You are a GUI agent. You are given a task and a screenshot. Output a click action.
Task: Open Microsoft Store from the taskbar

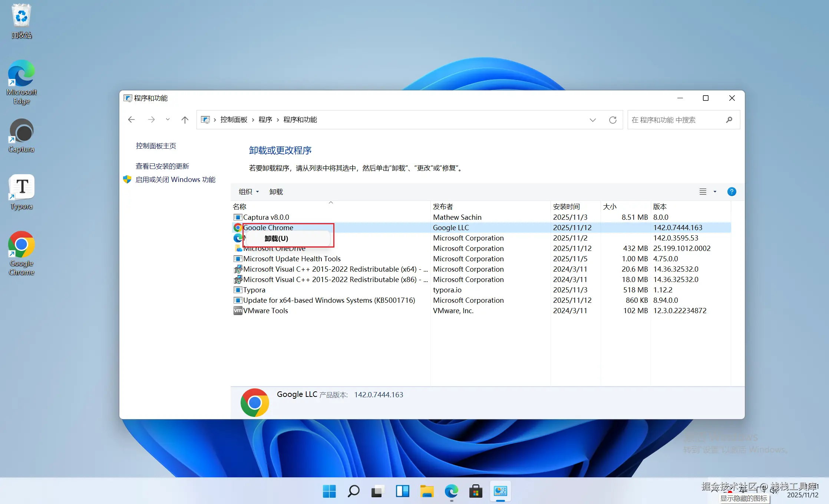click(x=476, y=491)
